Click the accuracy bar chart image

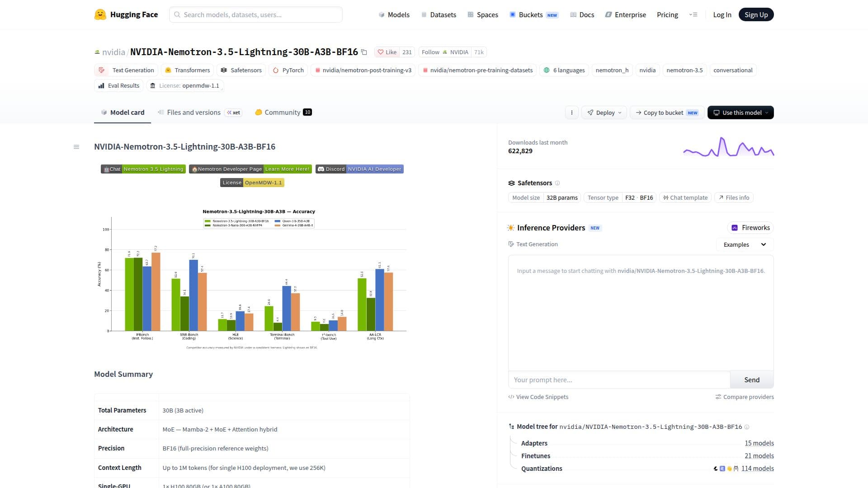point(252,278)
